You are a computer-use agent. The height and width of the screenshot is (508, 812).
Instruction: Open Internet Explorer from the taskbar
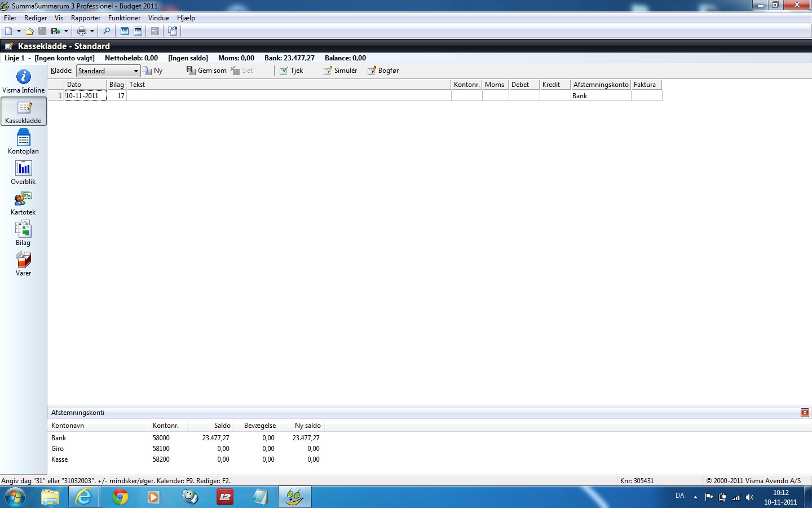click(x=84, y=497)
